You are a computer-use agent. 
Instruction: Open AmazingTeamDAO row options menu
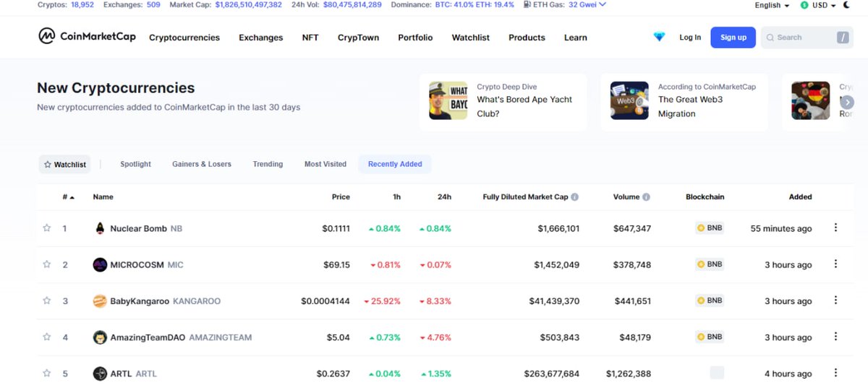click(x=835, y=336)
